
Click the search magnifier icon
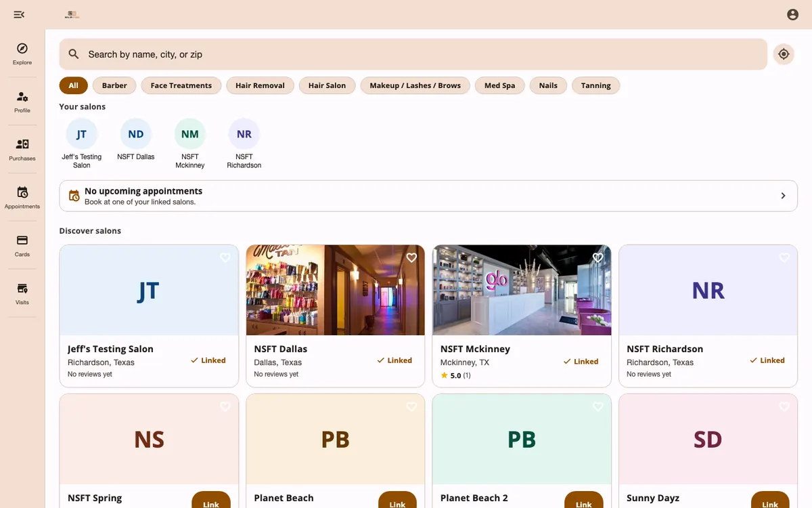pyautogui.click(x=74, y=54)
